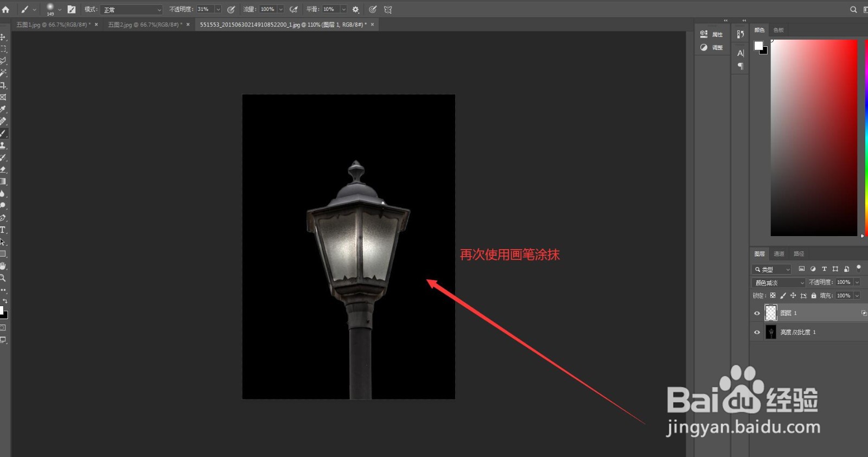
Task: Open the 调整 adjustments panel
Action: (711, 47)
